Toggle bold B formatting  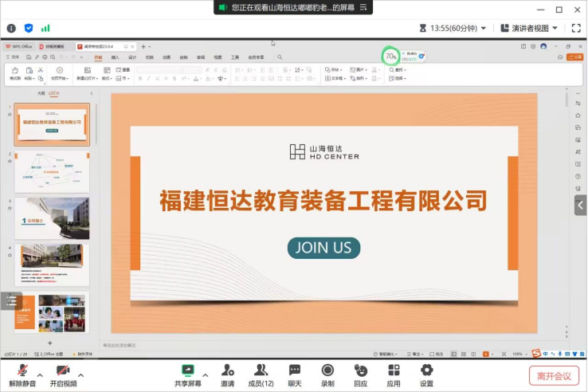click(x=140, y=78)
